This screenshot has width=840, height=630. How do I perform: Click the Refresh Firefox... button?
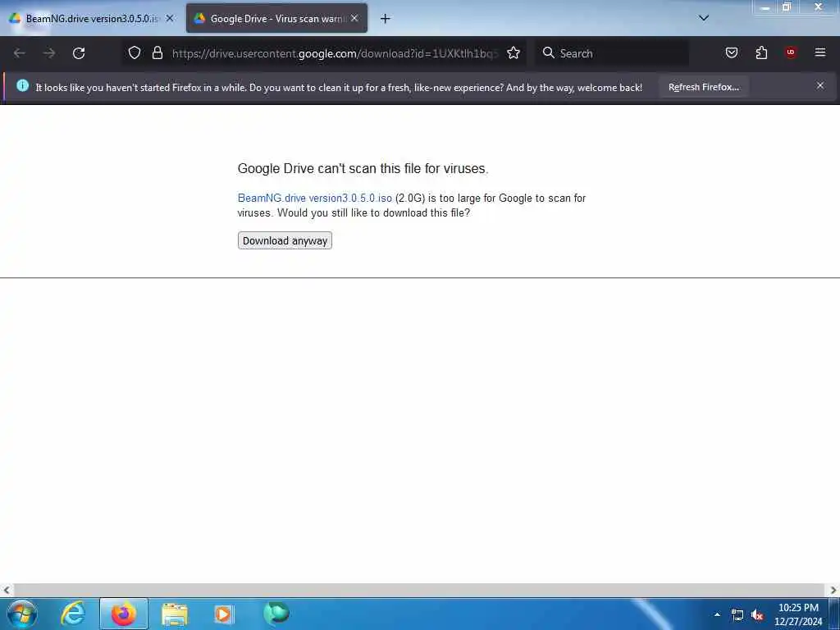click(703, 87)
